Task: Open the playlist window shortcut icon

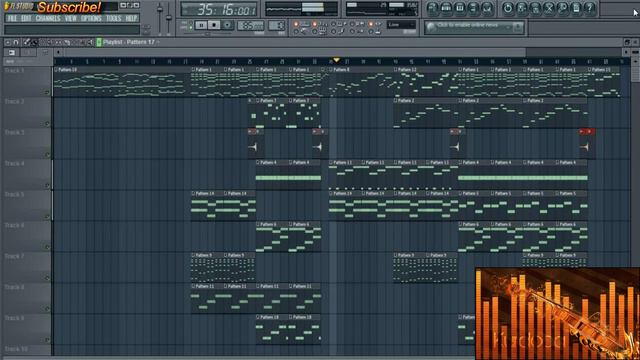Action: click(433, 8)
